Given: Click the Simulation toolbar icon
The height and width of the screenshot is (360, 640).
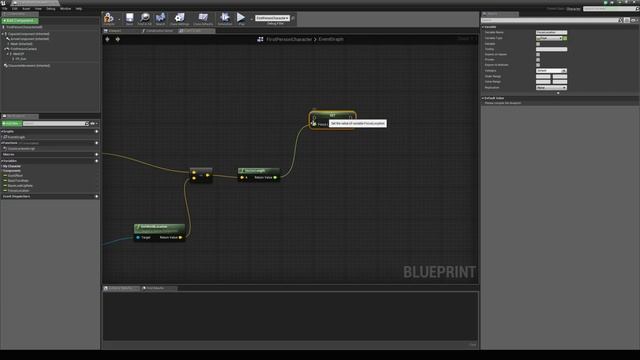Looking at the screenshot, I should tap(224, 18).
